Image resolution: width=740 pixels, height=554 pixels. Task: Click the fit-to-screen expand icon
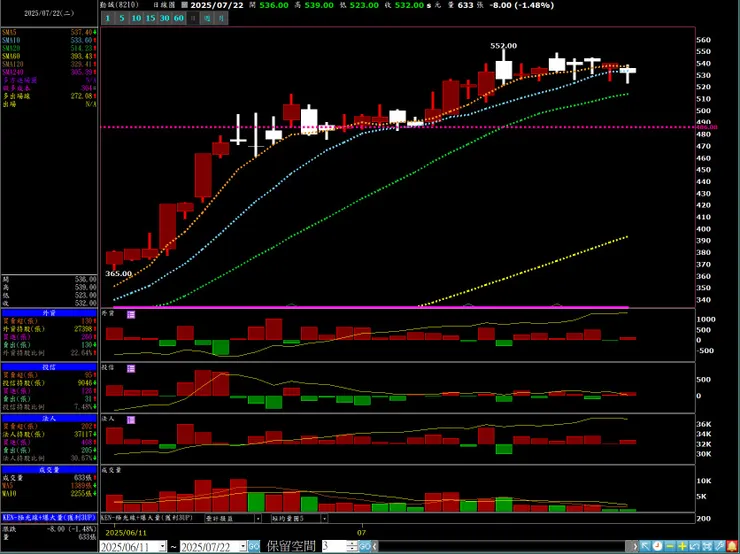click(x=707, y=546)
